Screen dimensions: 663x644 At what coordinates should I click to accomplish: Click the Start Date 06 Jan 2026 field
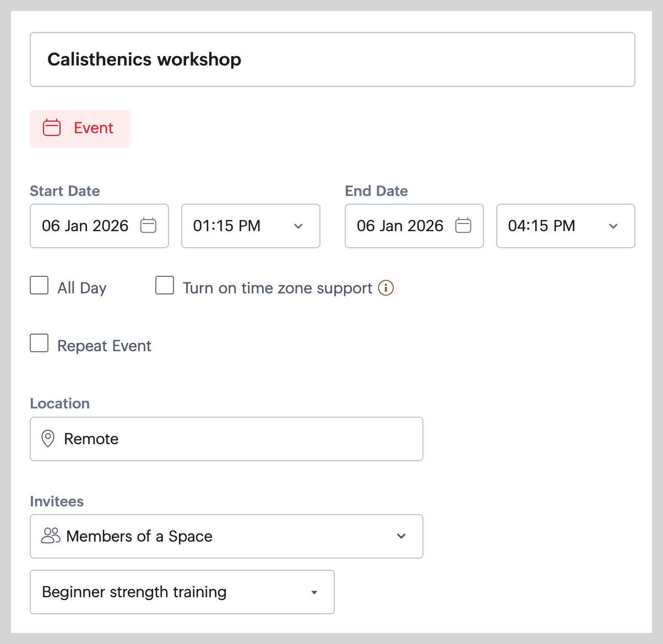(85, 226)
